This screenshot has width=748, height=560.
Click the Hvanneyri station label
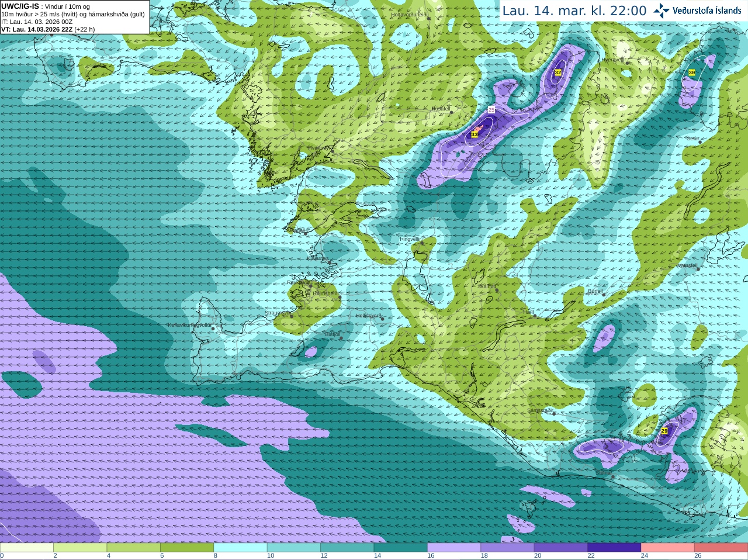click(320, 148)
